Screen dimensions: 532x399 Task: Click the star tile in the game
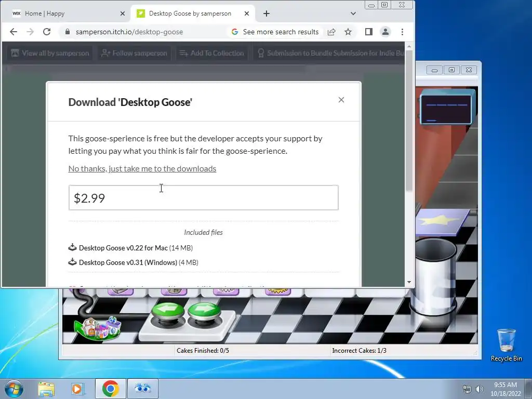click(441, 221)
